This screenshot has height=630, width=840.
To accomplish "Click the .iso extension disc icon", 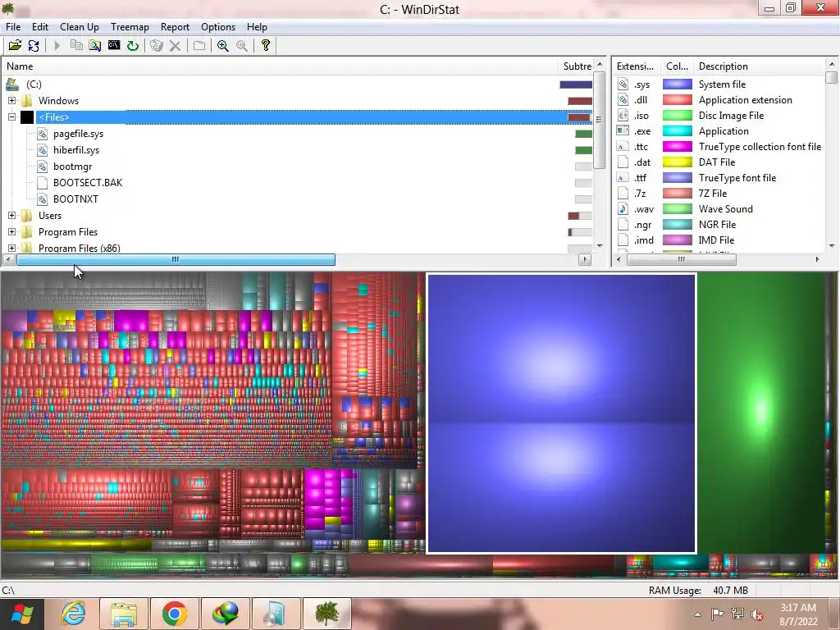I will (623, 115).
